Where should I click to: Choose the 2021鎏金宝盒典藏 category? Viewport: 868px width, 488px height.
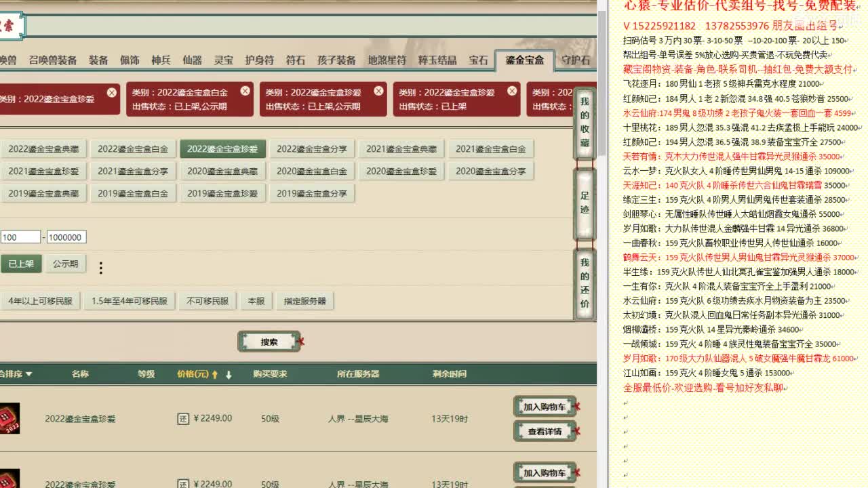401,149
